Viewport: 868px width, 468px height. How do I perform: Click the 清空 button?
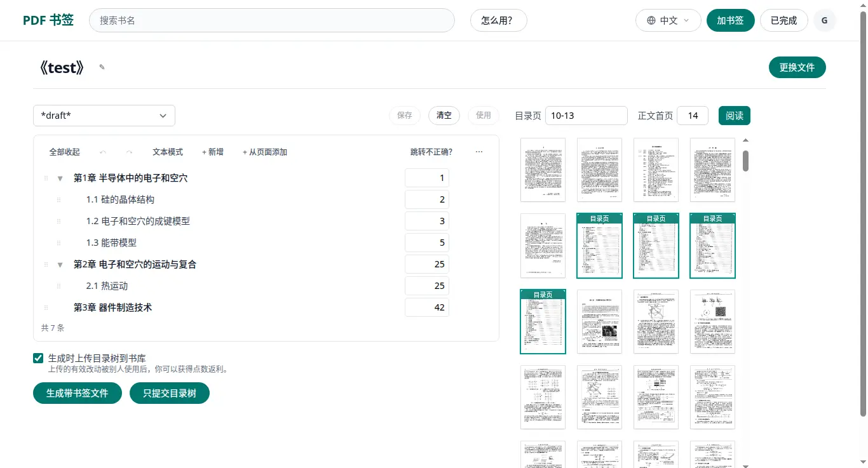[444, 116]
